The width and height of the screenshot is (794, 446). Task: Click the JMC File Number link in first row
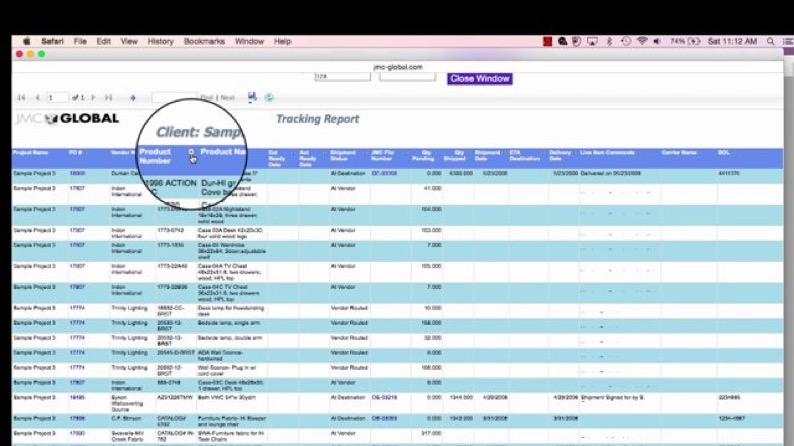coord(384,174)
